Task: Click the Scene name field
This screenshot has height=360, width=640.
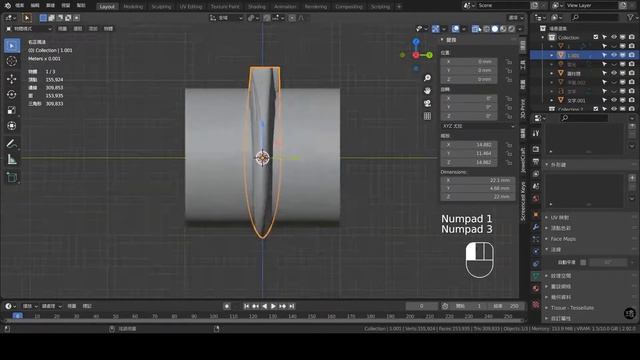Action: click(502, 5)
